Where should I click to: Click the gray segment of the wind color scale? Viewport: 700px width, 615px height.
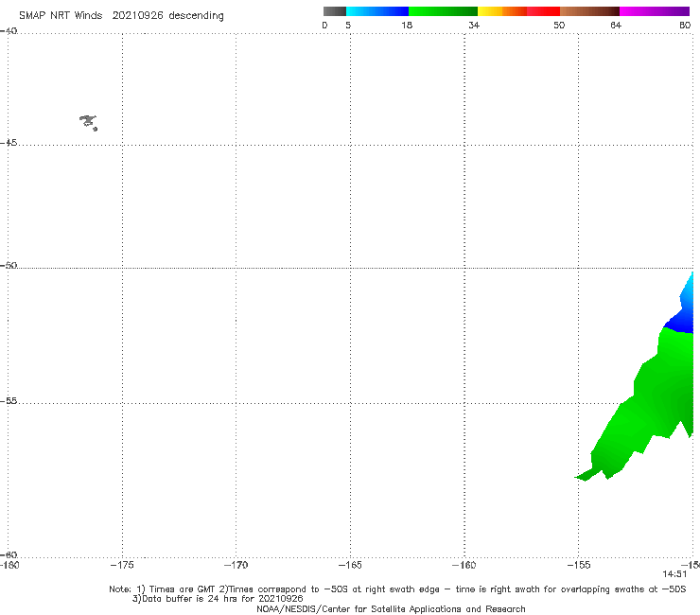click(x=335, y=11)
